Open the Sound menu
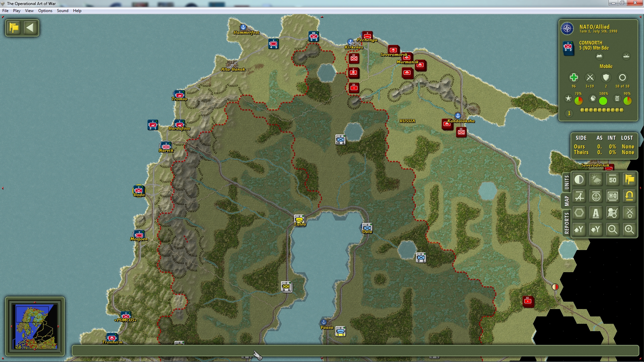 click(x=63, y=11)
